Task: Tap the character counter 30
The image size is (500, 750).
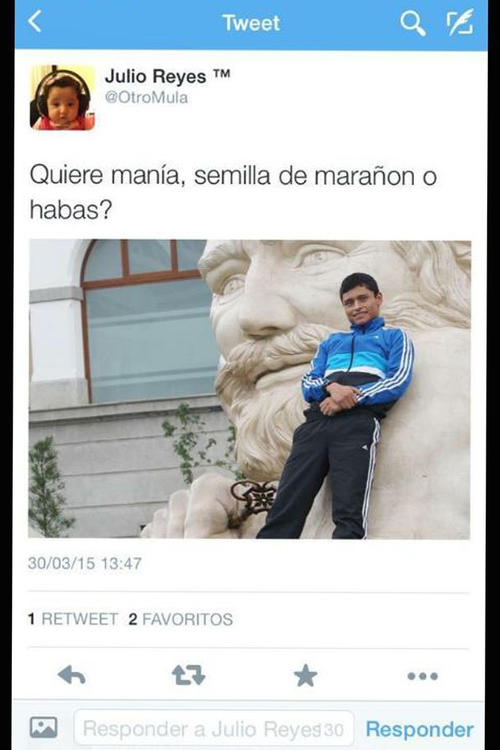Action: tap(333, 730)
